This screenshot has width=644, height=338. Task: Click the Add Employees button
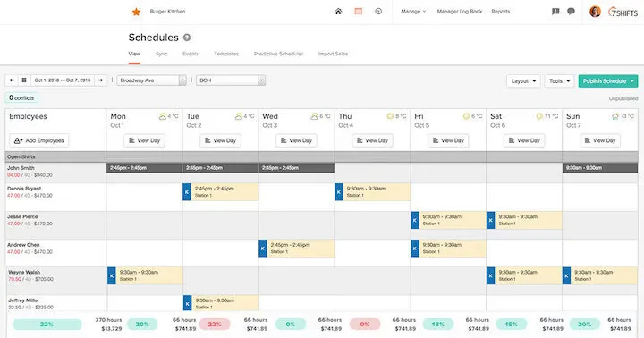[x=39, y=140]
